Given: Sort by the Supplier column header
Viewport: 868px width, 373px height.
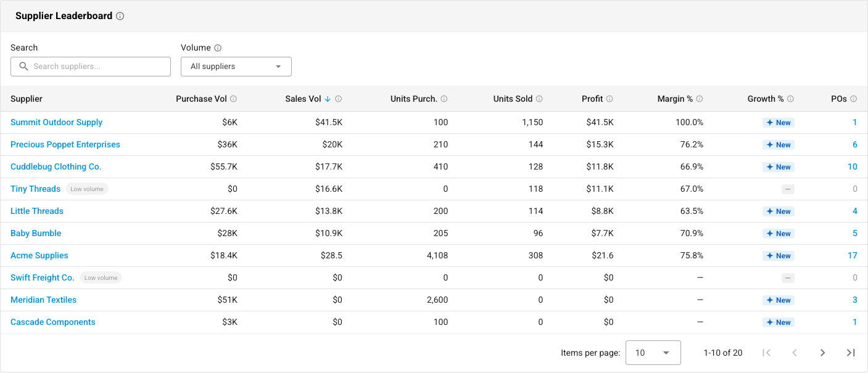Looking at the screenshot, I should [x=27, y=99].
